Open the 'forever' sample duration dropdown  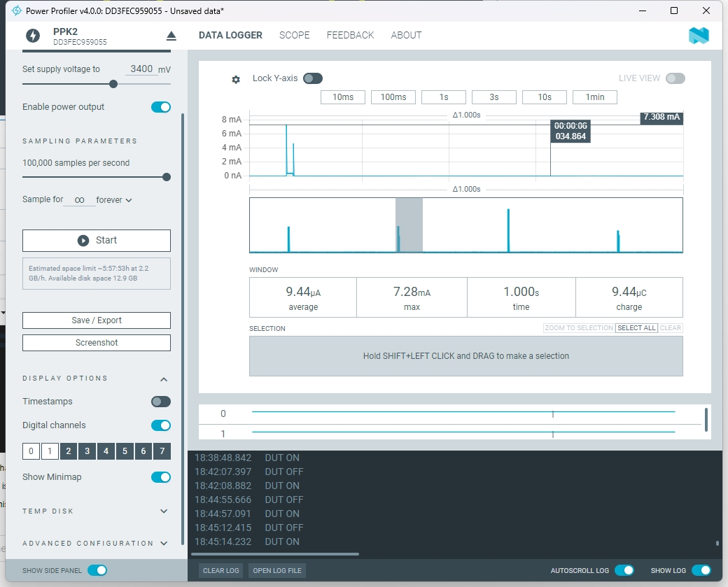pos(114,200)
